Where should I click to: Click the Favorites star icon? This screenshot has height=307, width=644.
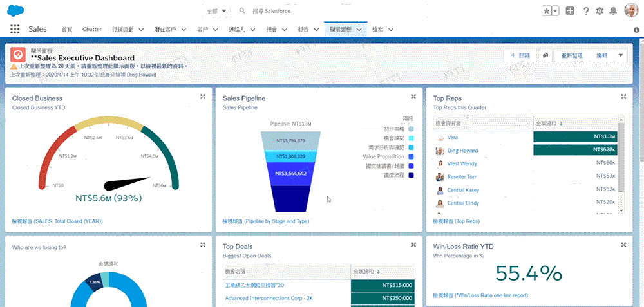(x=546, y=11)
